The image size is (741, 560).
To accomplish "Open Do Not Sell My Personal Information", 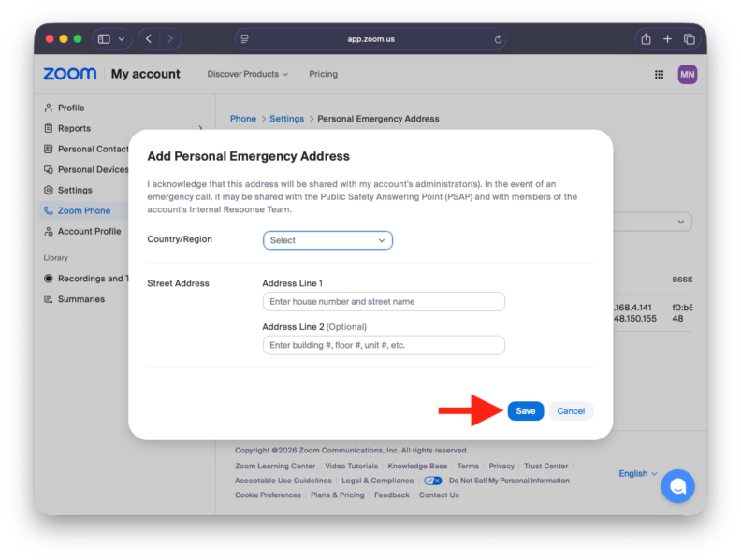I will coord(509,481).
